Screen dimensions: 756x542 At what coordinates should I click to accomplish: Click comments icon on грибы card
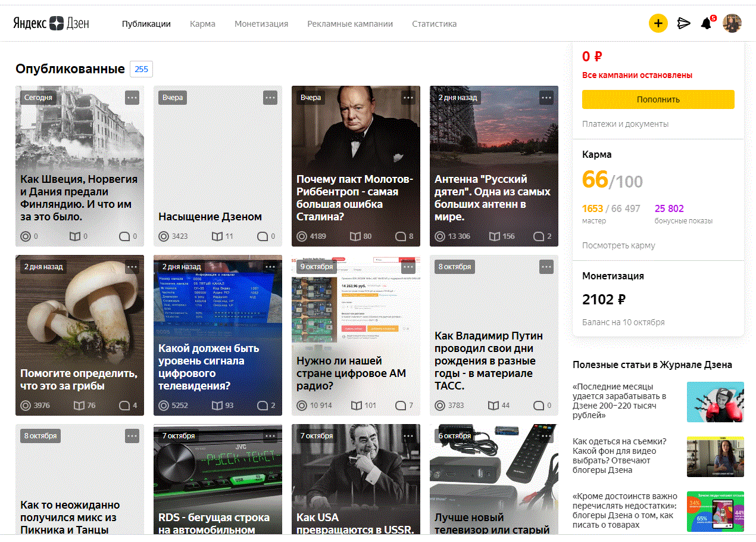point(124,406)
